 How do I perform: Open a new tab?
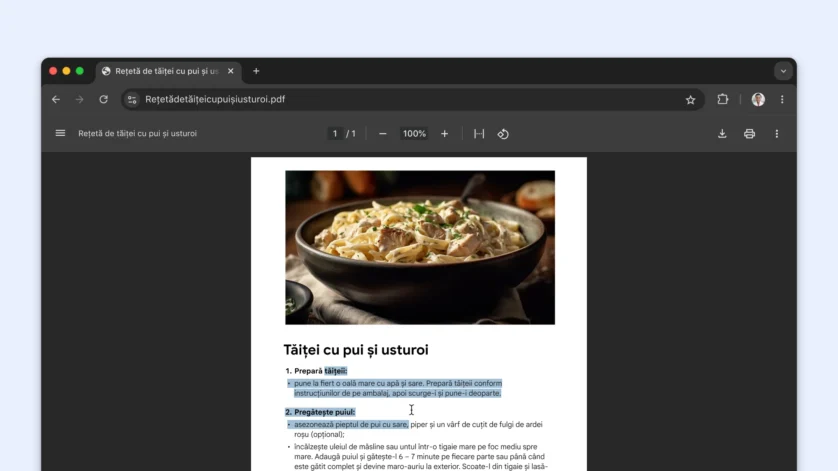256,71
